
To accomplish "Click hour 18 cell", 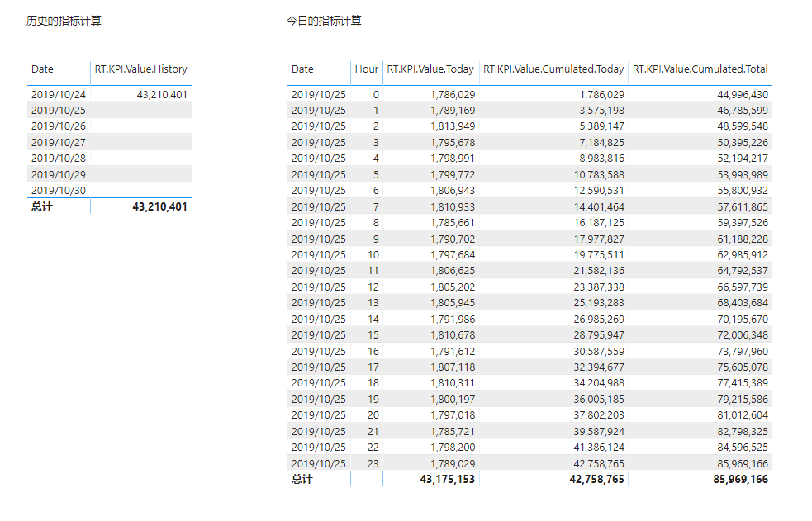I will tap(373, 383).
